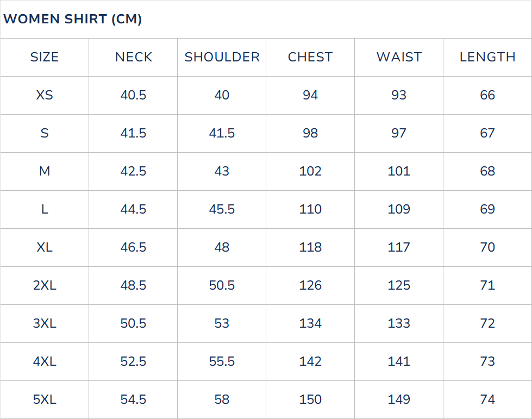The image size is (532, 419).
Task: Click the NECK column header
Action: 133,57
